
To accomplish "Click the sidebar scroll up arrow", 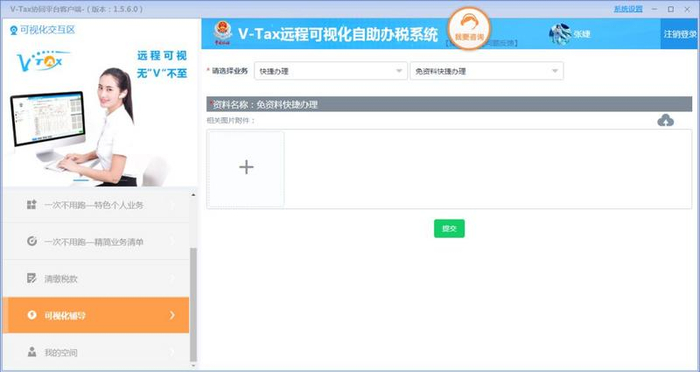I will pyautogui.click(x=193, y=195).
